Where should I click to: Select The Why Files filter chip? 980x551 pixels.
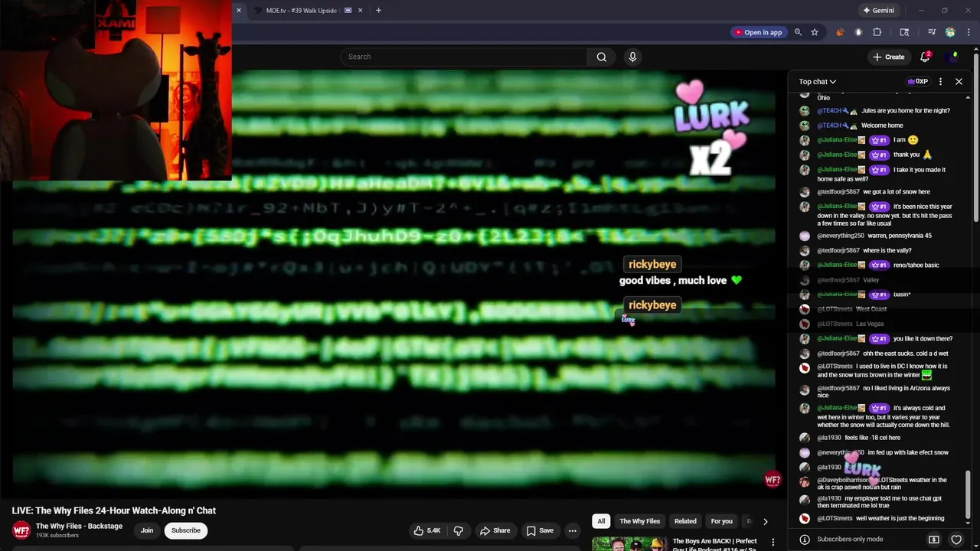click(639, 521)
